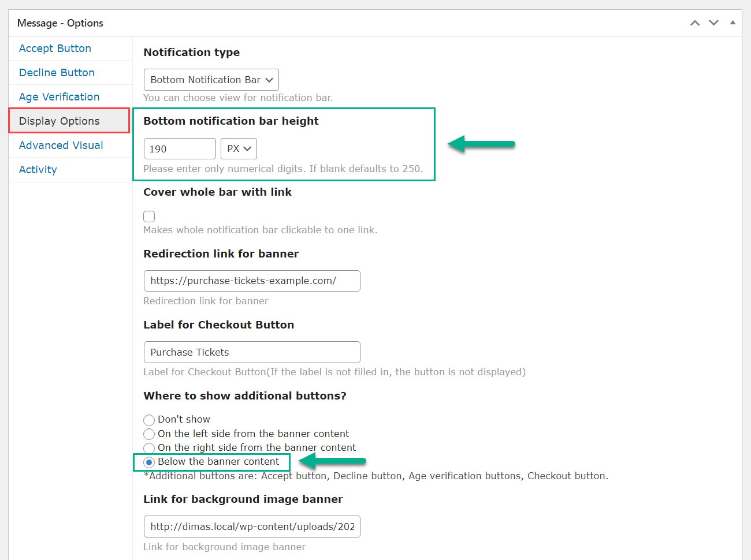Image resolution: width=751 pixels, height=560 pixels.
Task: Select On the right side option
Action: (x=149, y=448)
